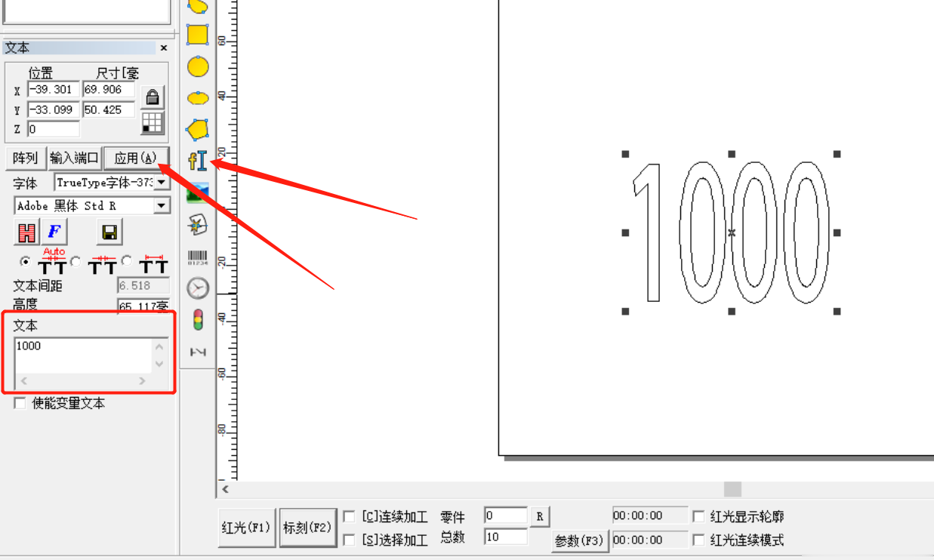Click the R reset button beside 零件
This screenshot has width=934, height=560.
(x=540, y=517)
